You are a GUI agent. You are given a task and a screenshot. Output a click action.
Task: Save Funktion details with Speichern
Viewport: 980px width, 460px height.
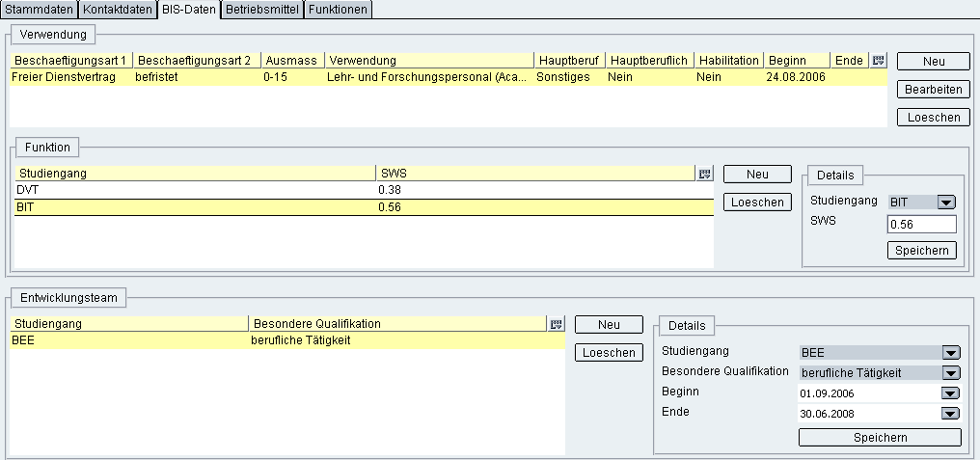(x=921, y=251)
